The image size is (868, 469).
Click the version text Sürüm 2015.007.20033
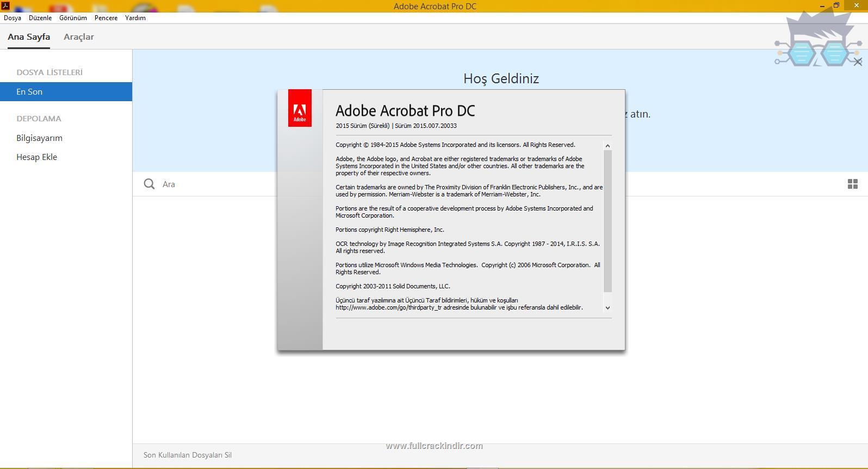click(x=426, y=126)
